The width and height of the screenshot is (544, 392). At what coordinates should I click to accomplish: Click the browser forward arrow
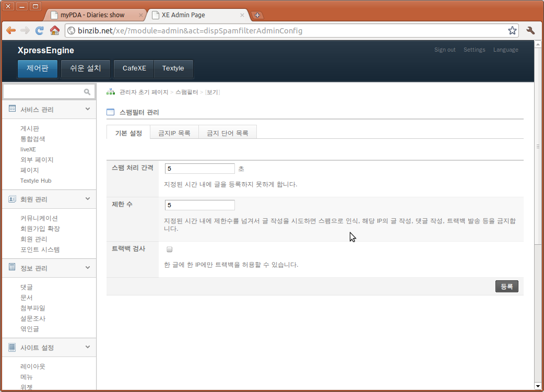pyautogui.click(x=25, y=30)
